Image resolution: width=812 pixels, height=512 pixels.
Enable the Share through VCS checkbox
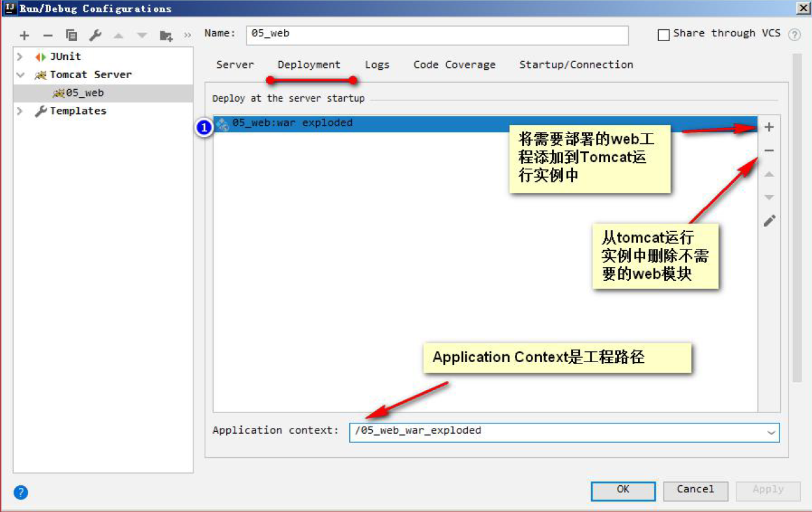click(x=663, y=35)
